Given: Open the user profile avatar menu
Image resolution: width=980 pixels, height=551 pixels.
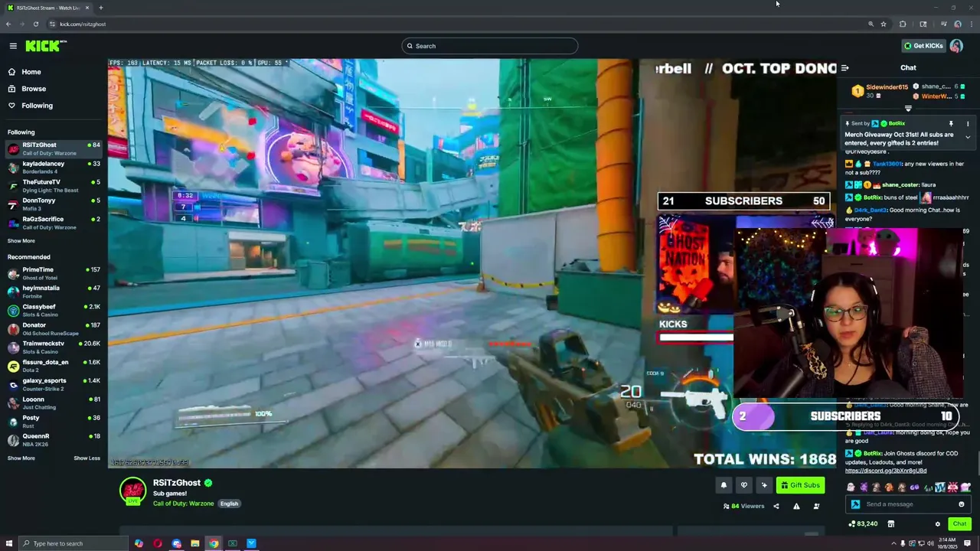Looking at the screenshot, I should tap(956, 46).
